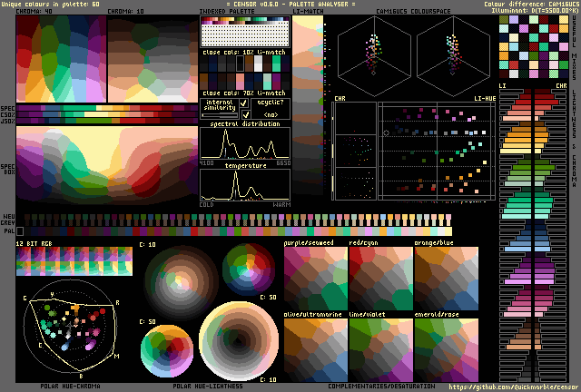Click the LI column header above the bars
This screenshot has width=581, height=392.
(502, 85)
